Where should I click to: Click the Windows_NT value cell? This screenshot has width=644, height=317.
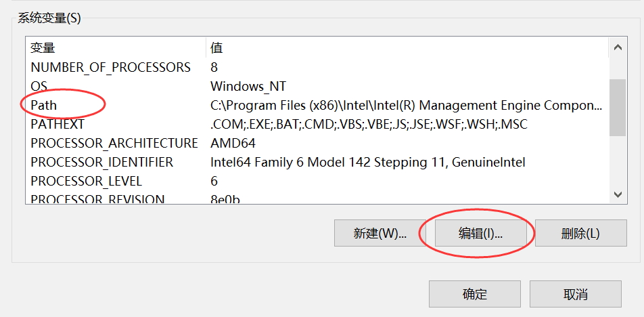pyautogui.click(x=248, y=87)
